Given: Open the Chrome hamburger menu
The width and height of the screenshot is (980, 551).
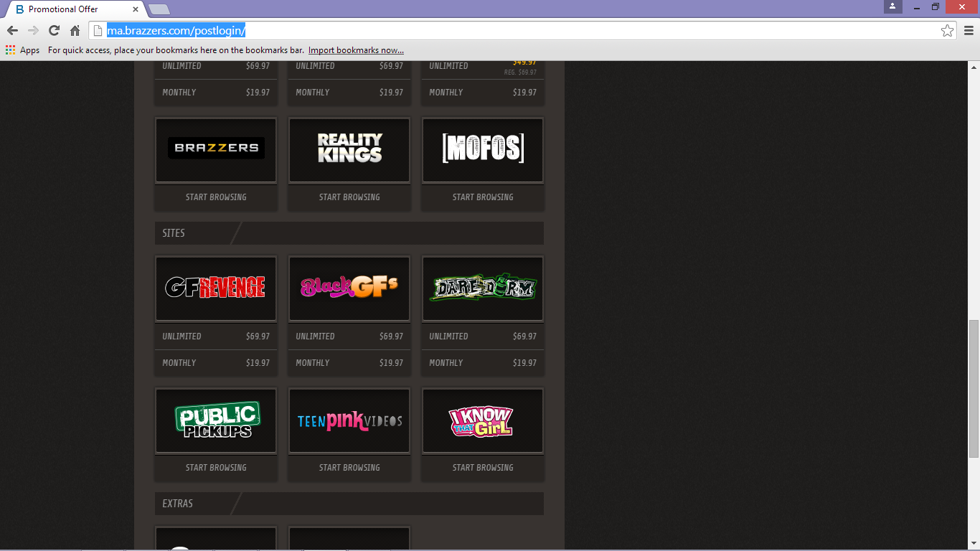Looking at the screenshot, I should point(969,30).
